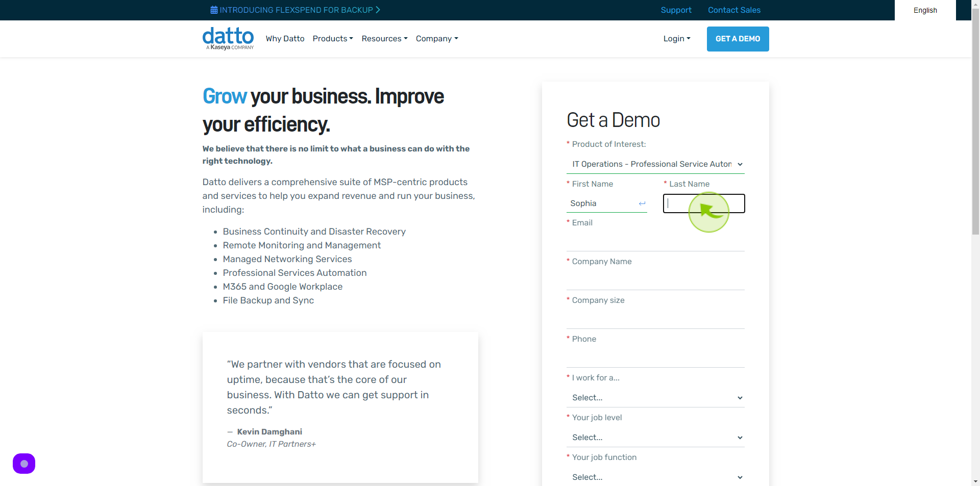Click the First Name field containing Sophia
Screen dimensions: 980x486
click(606, 203)
